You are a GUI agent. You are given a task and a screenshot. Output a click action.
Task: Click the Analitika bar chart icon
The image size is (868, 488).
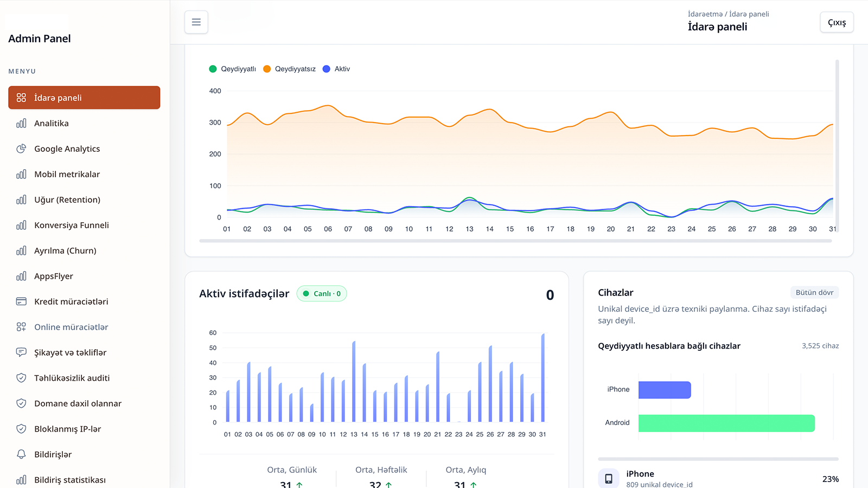point(21,123)
